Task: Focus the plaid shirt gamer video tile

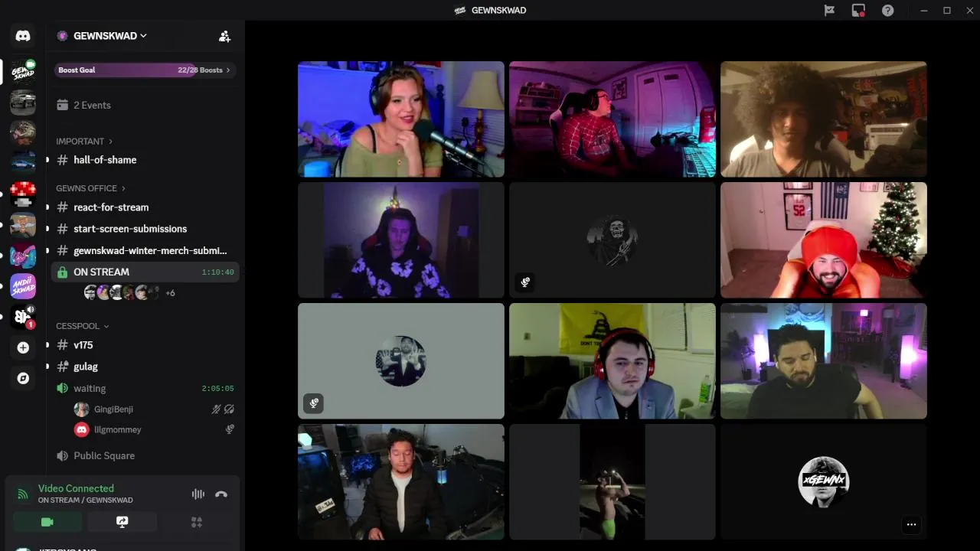Action: [x=612, y=119]
